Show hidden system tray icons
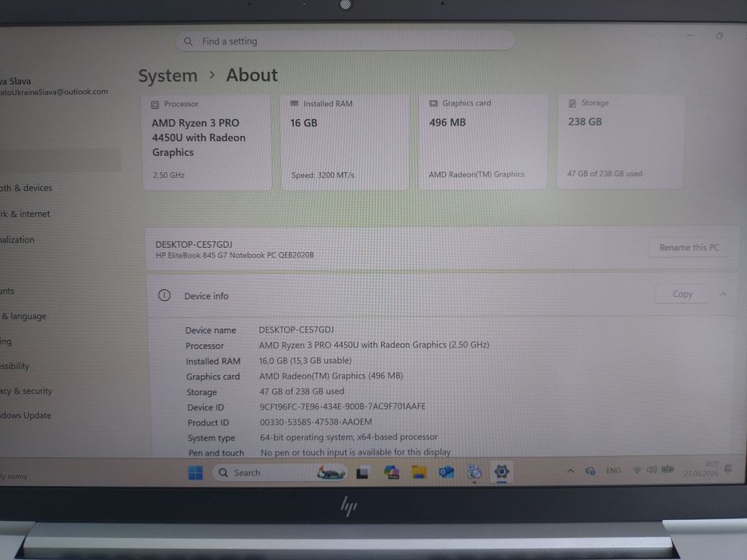Image resolution: width=747 pixels, height=560 pixels. coord(570,471)
